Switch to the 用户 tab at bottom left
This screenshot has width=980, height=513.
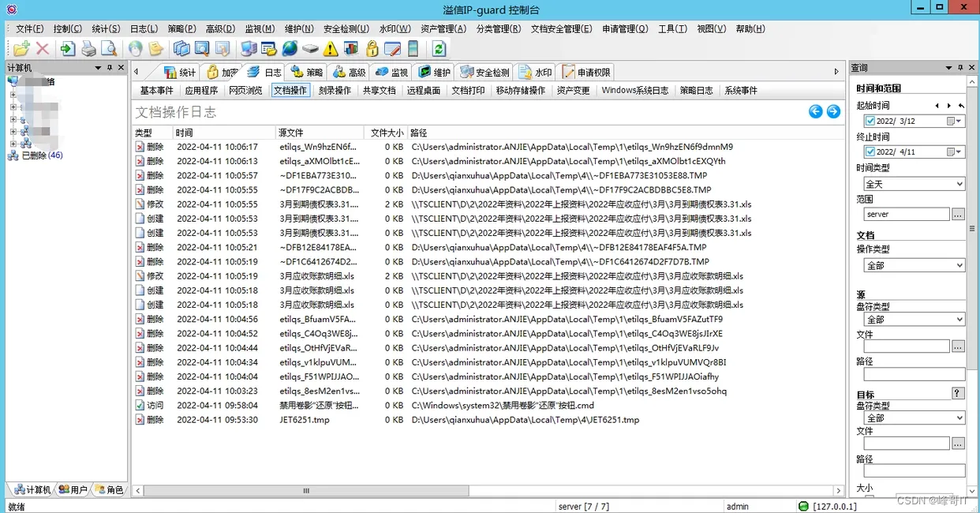73,490
